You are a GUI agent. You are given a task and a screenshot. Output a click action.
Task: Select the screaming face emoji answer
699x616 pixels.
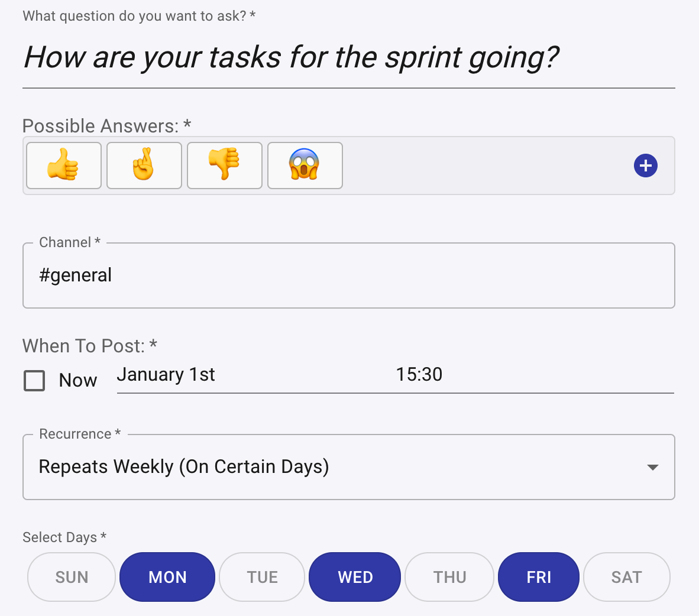tap(305, 166)
